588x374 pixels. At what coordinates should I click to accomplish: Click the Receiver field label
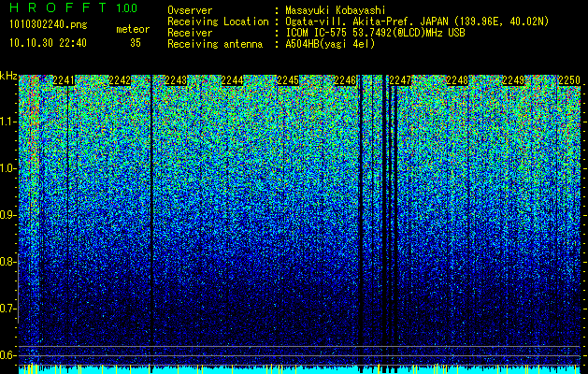[190, 33]
